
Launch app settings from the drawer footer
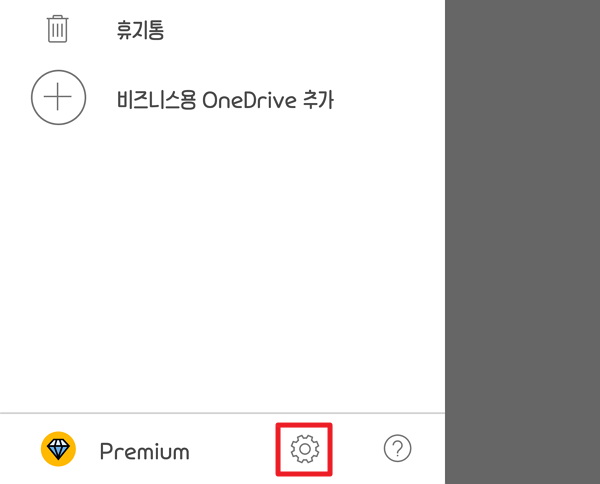(x=305, y=449)
